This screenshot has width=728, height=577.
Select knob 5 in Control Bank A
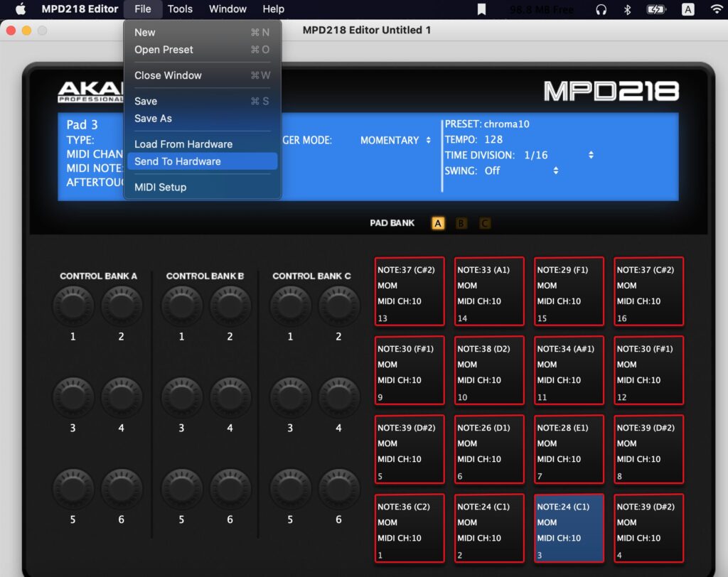[73, 488]
